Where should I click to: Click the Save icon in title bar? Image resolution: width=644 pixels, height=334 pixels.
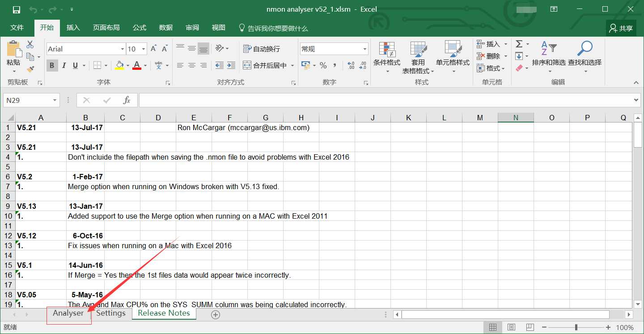(x=17, y=9)
